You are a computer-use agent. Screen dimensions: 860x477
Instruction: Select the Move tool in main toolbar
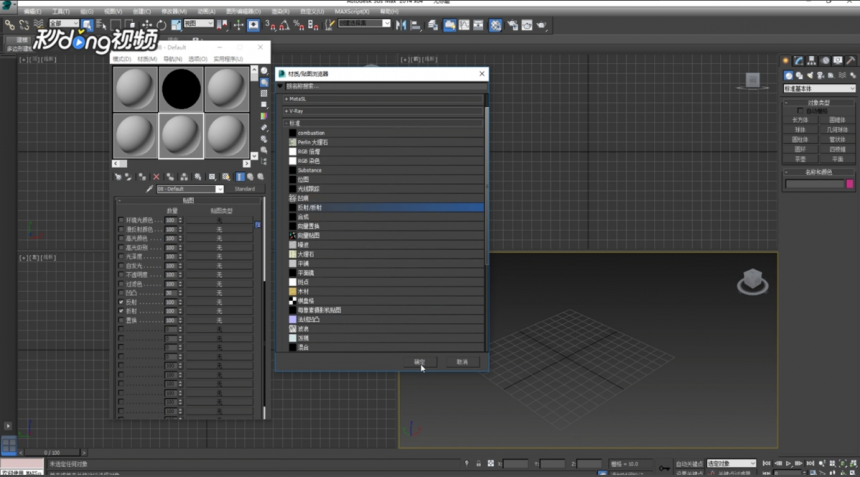(x=146, y=25)
